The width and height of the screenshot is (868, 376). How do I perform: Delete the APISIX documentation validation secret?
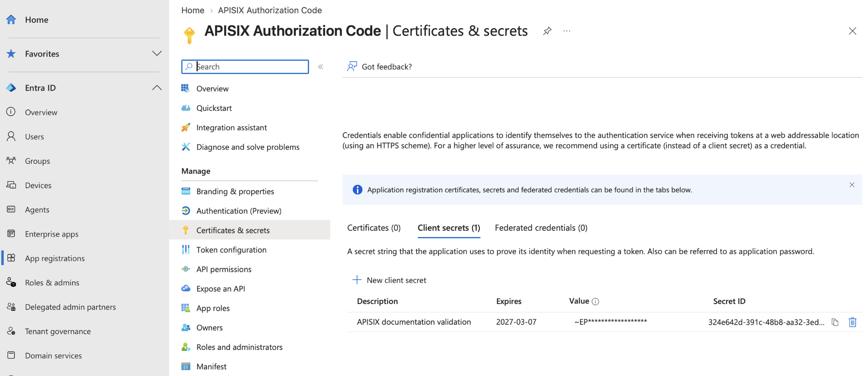click(852, 322)
